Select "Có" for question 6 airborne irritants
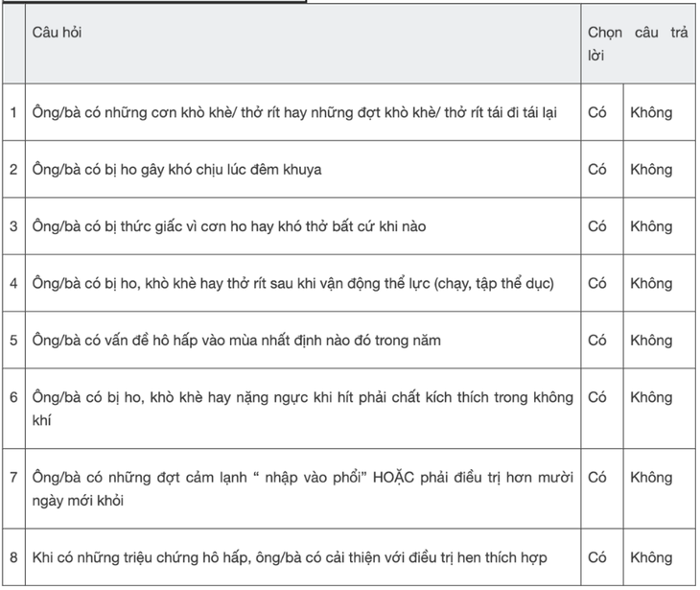 click(596, 397)
